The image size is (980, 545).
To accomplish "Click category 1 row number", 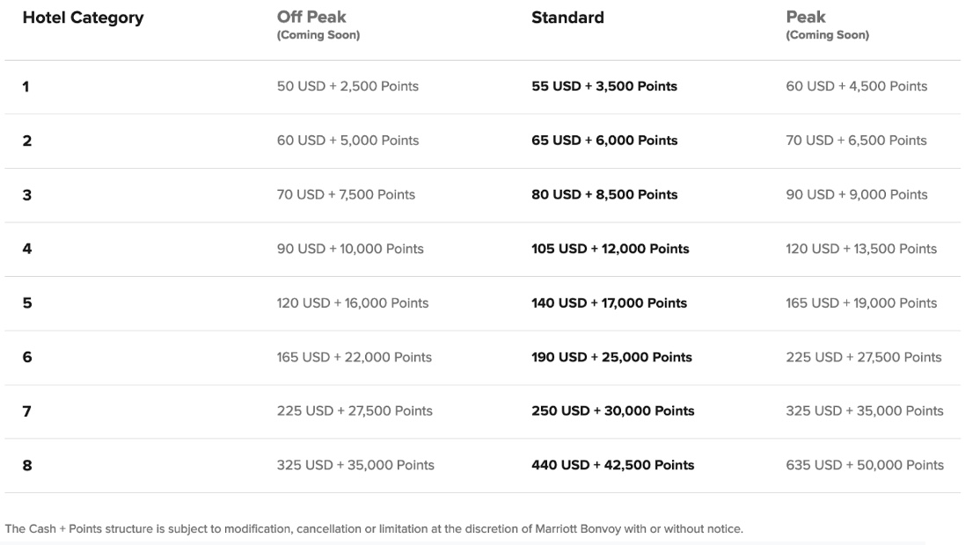I will (x=26, y=87).
